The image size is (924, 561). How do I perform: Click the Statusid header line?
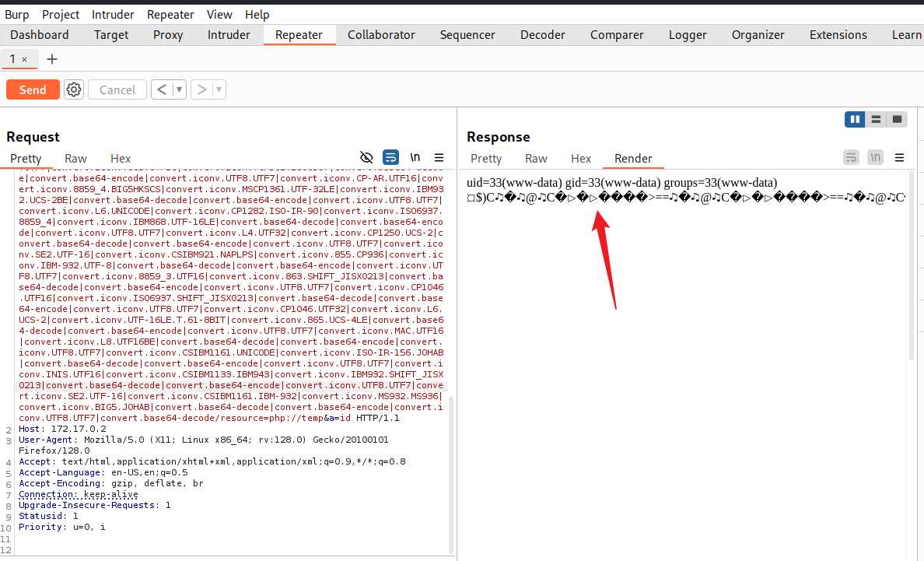(x=48, y=516)
